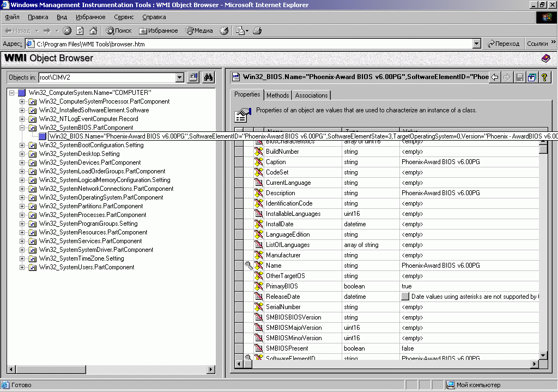Open the Избранное menu
Viewport: 558px width, 392px height.
point(90,17)
